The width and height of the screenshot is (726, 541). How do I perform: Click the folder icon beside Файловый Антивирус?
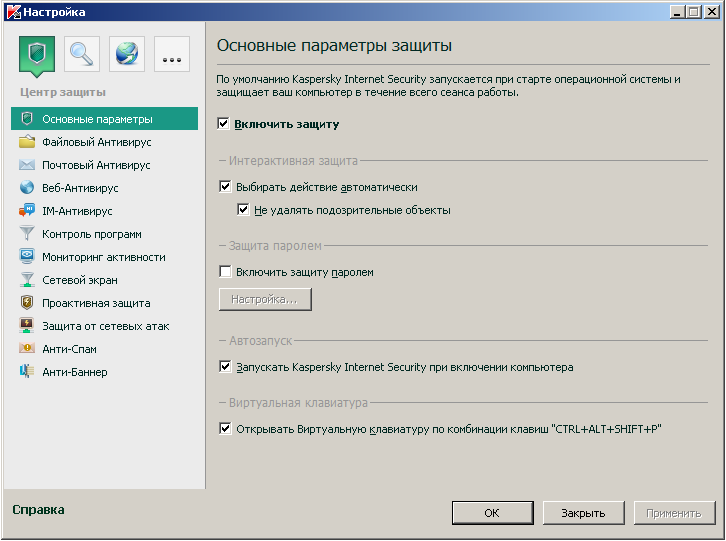pyautogui.click(x=27, y=142)
